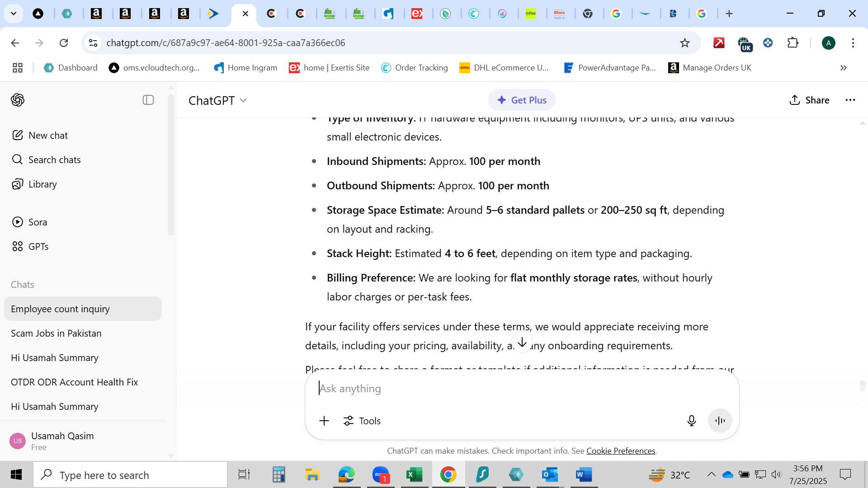The height and width of the screenshot is (488, 868).
Task: Open the Chrome three-dot menu
Action: point(853,42)
